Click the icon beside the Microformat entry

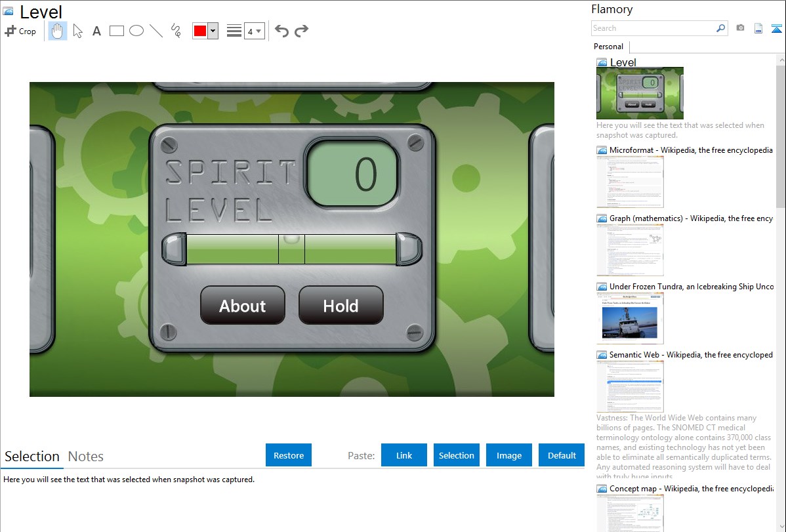coord(602,150)
